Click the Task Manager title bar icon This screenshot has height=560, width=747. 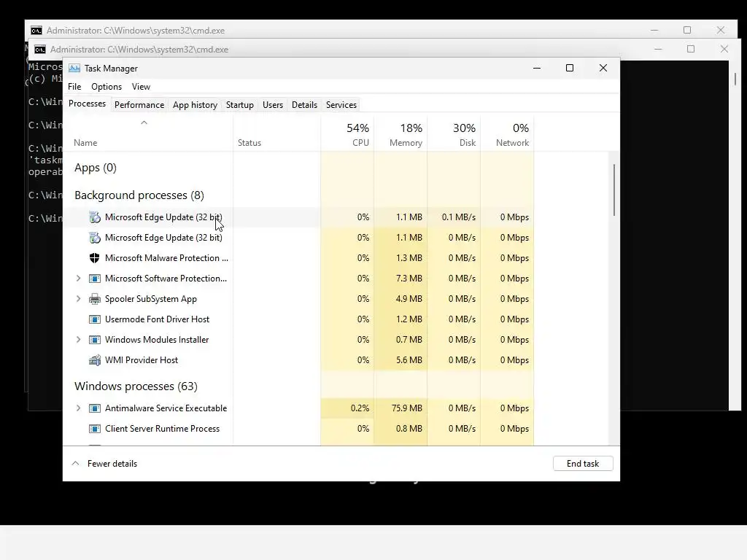pyautogui.click(x=74, y=68)
